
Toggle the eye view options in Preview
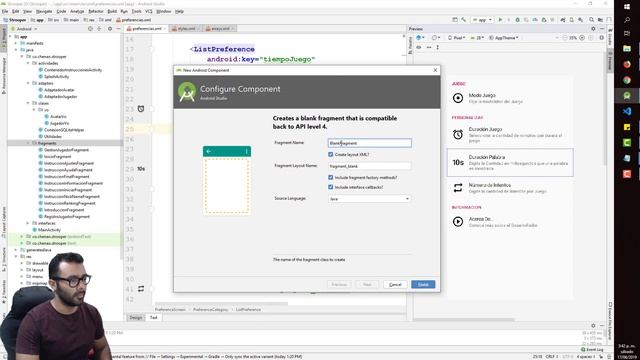[x=419, y=47]
